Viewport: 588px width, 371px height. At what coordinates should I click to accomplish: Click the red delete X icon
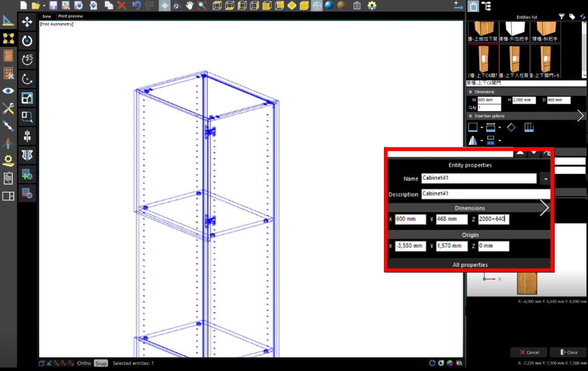121,6
